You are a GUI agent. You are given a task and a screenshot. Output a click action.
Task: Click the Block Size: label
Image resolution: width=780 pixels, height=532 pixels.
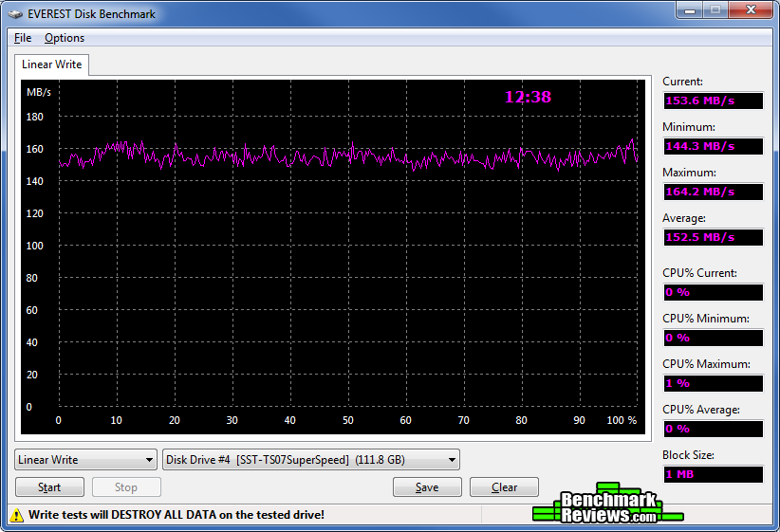[689, 455]
